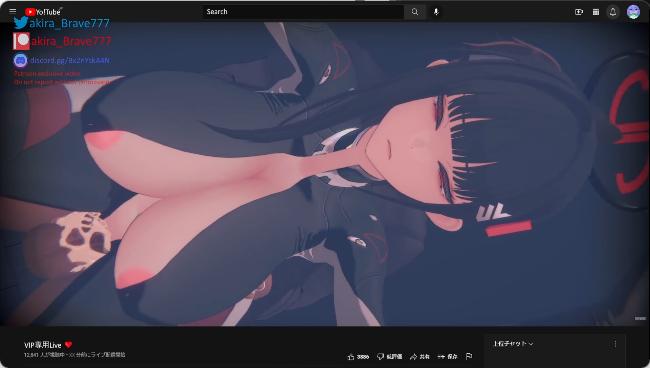The width and height of the screenshot is (650, 368).
Task: Click the video title text 'VIP専用Live'
Action: tap(42, 345)
